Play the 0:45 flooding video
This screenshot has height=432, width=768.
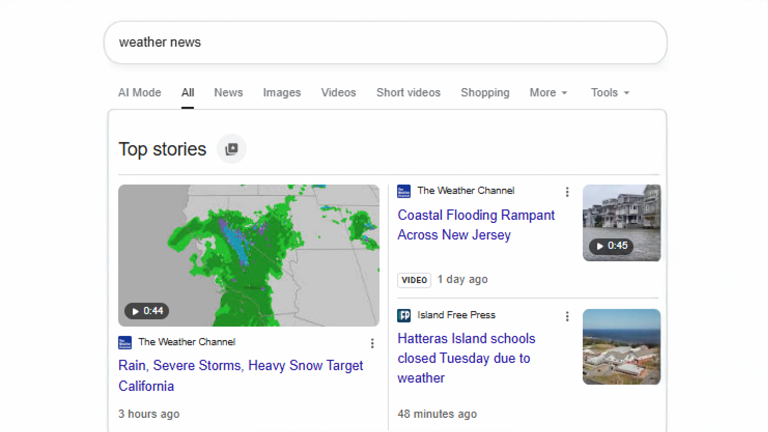pyautogui.click(x=611, y=246)
